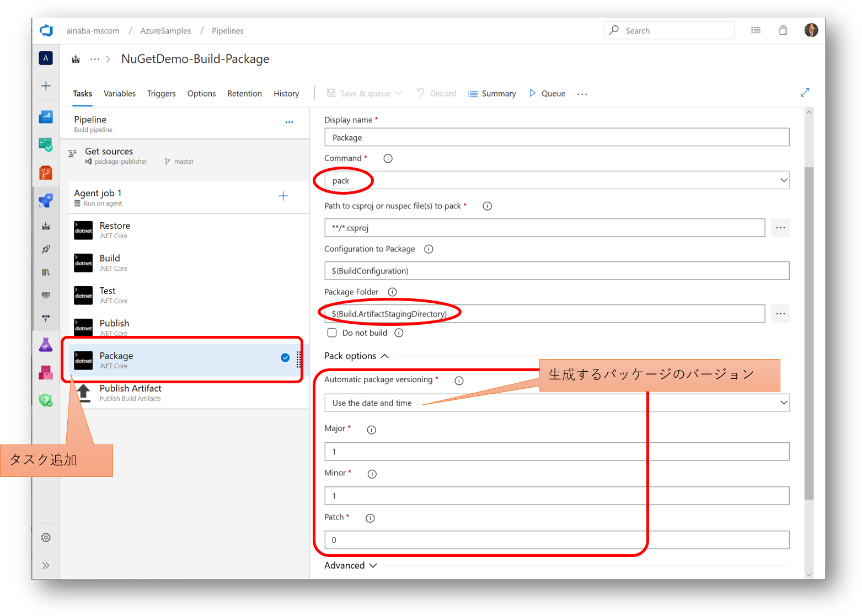862x616 pixels.
Task: Open Project settings gear icon
Action: [x=46, y=537]
